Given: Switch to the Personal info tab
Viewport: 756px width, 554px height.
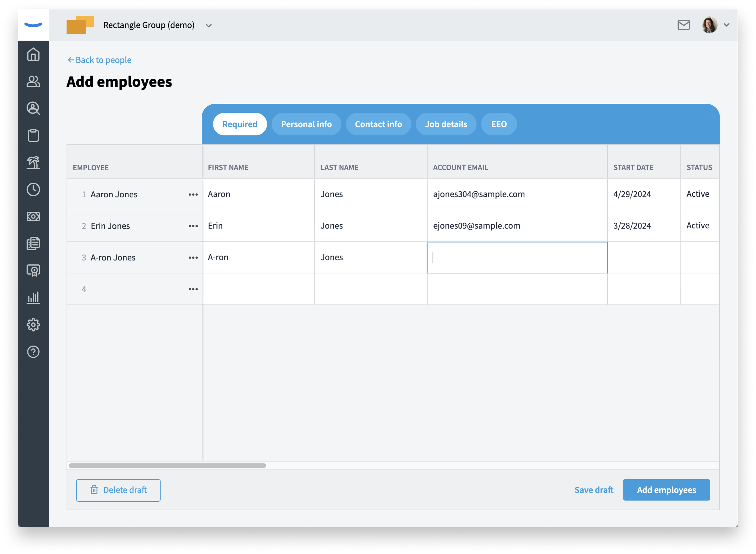Looking at the screenshot, I should pyautogui.click(x=306, y=124).
